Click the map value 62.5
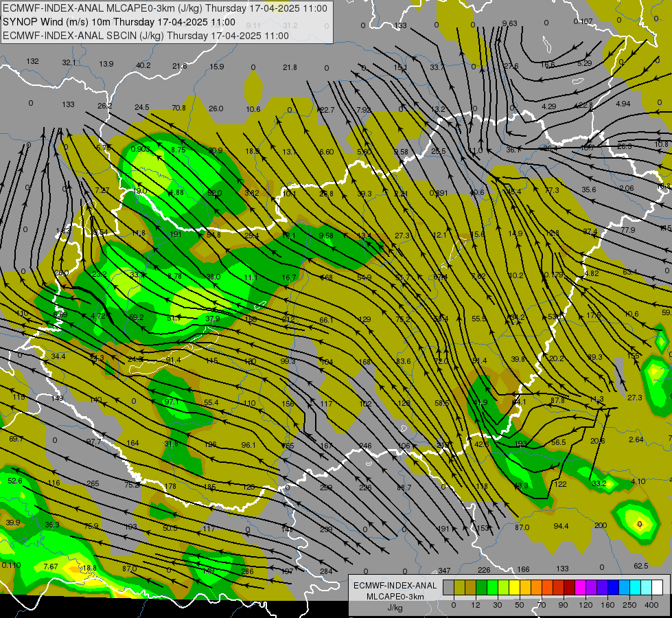 coord(640,566)
